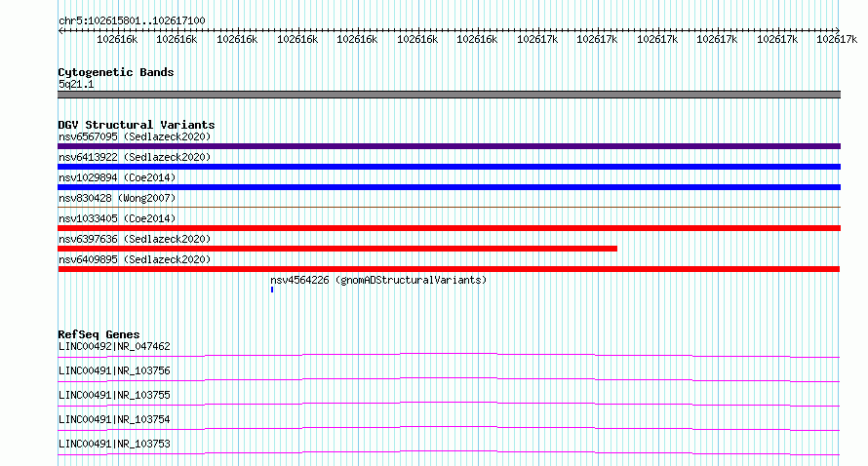Screen dimensions: 868x466
Task: Click the Cytogenetic Bands track title
Action: coord(116,72)
